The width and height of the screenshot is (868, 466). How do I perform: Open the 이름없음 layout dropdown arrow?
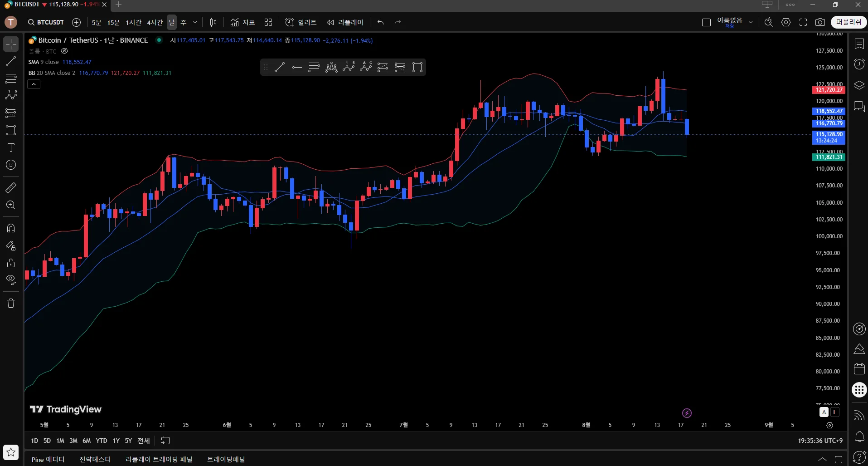pos(751,22)
